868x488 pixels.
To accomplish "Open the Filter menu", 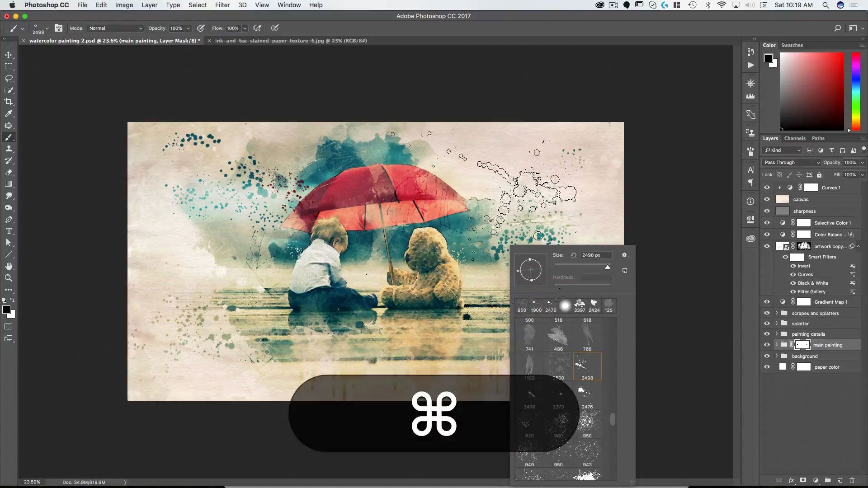I will (x=222, y=5).
